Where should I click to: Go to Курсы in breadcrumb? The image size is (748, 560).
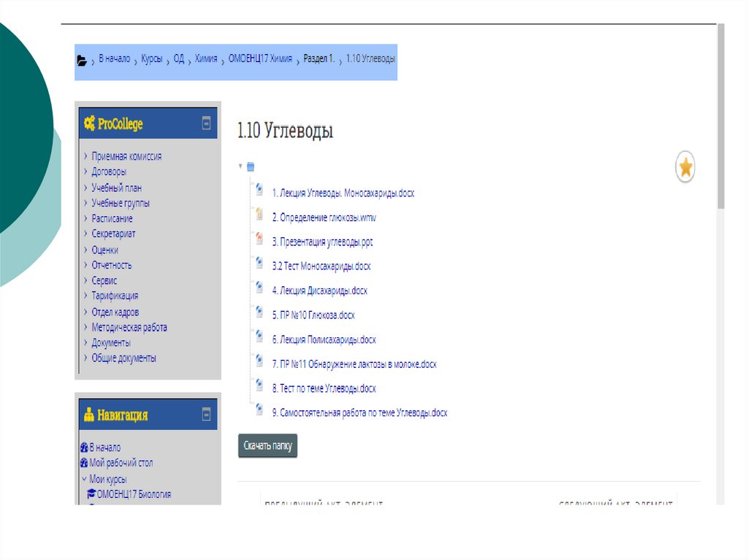coord(152,58)
